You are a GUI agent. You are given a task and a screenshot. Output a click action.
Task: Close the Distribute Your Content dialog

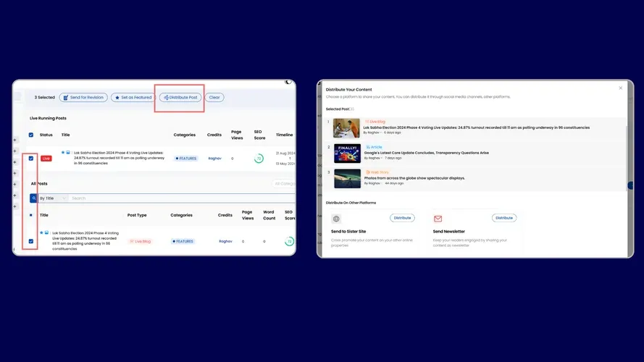click(x=620, y=88)
